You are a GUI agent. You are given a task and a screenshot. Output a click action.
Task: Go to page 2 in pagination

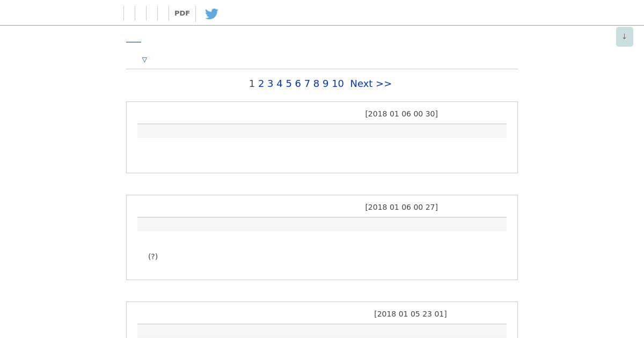point(261,84)
